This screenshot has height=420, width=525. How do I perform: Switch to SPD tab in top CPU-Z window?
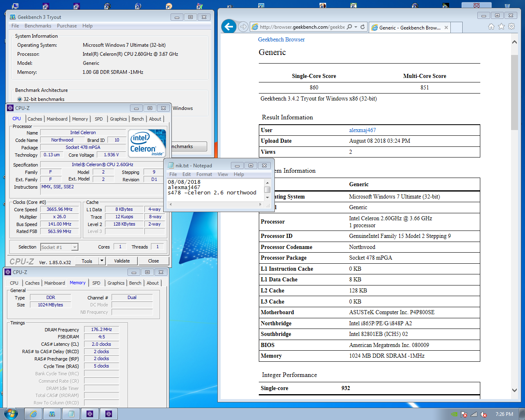click(x=99, y=119)
